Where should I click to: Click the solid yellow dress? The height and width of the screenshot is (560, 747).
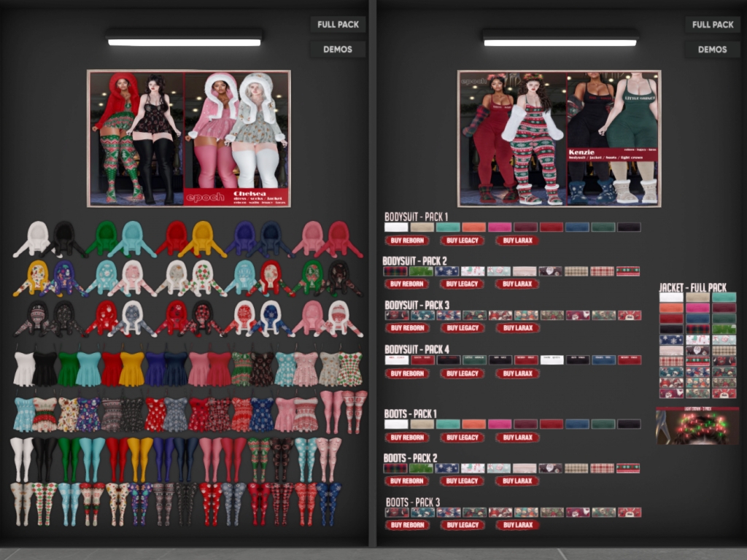pos(132,369)
